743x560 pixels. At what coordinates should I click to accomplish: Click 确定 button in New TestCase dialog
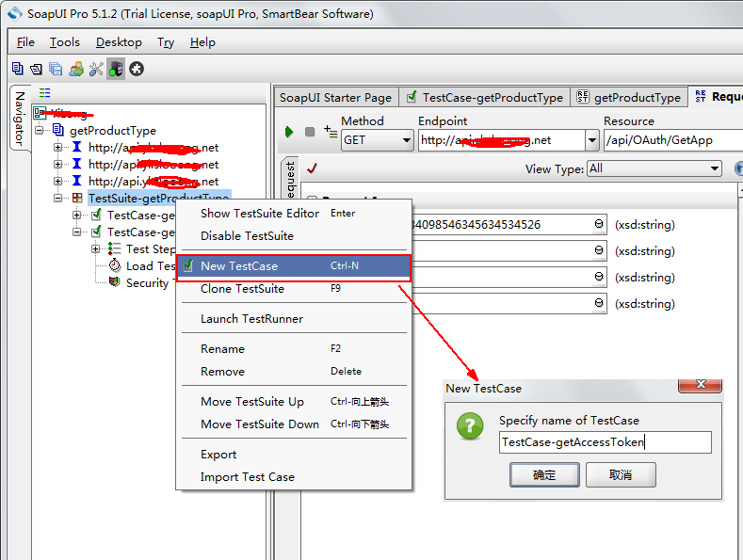[544, 474]
